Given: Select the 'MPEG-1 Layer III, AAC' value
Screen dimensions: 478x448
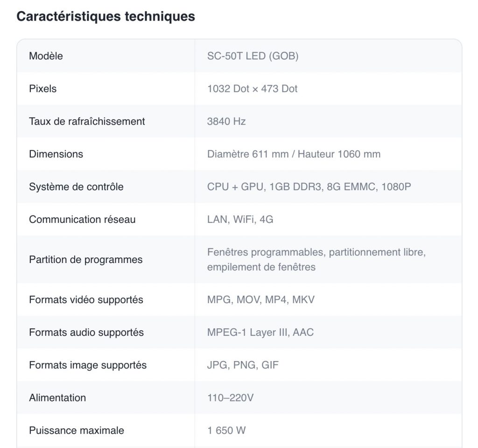Looking at the screenshot, I should click(x=260, y=333).
